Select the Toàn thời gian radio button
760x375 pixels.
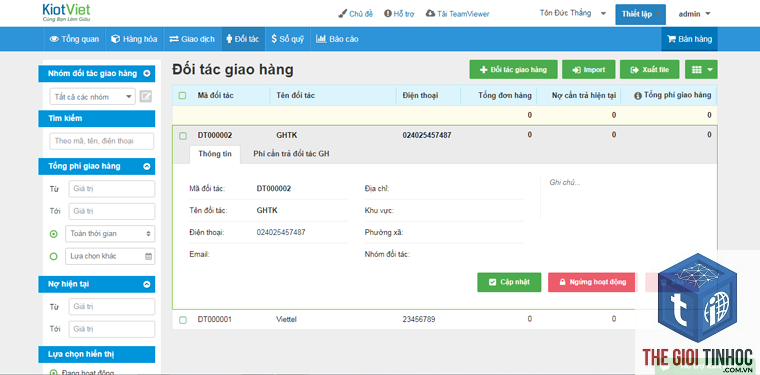pos(54,234)
